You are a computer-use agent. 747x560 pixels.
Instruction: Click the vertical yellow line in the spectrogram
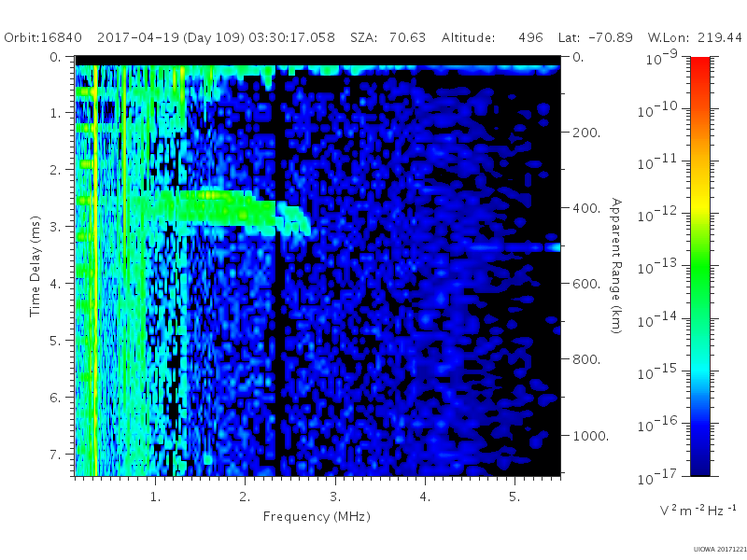coord(96,271)
